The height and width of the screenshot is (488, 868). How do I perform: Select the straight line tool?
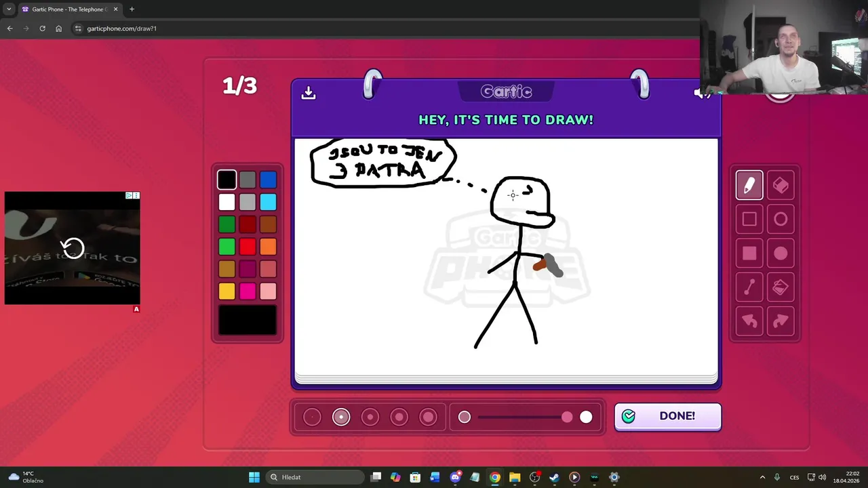click(749, 287)
